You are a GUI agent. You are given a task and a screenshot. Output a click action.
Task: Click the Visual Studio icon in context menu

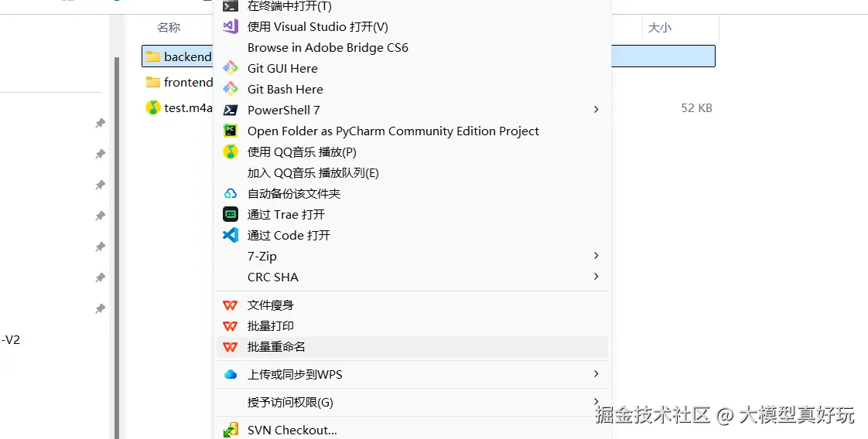(x=231, y=26)
